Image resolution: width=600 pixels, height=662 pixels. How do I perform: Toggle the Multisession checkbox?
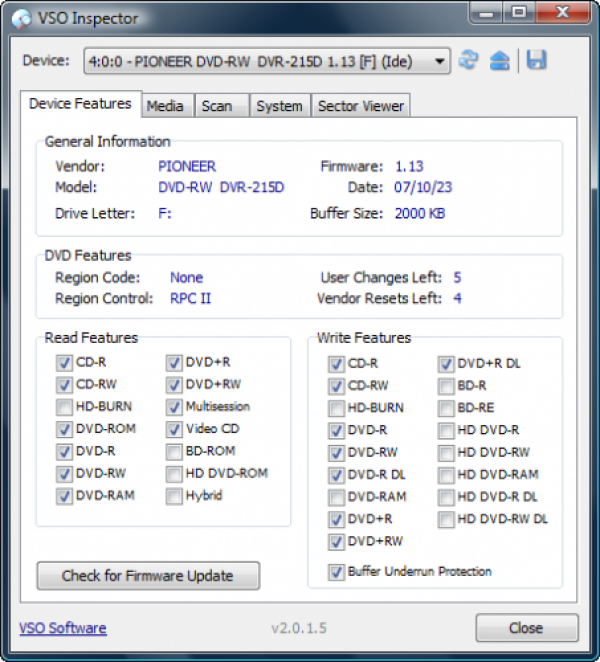pyautogui.click(x=174, y=407)
